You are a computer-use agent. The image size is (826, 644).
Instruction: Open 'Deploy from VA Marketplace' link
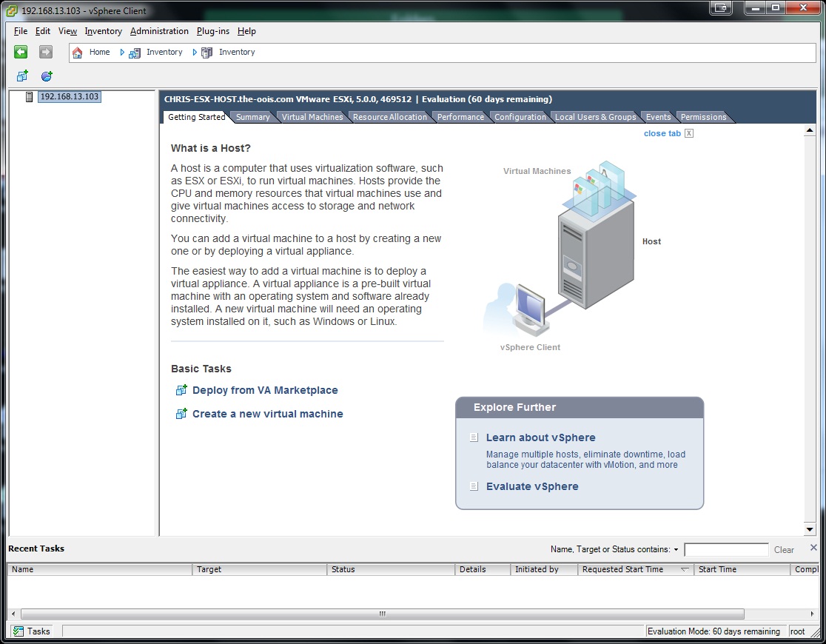pyautogui.click(x=265, y=390)
